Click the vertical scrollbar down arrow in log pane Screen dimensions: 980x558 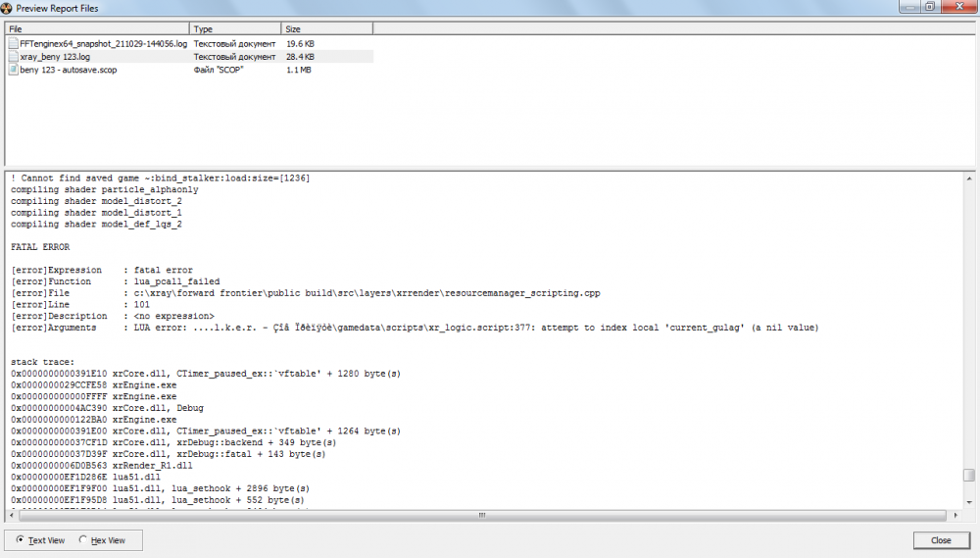(969, 502)
